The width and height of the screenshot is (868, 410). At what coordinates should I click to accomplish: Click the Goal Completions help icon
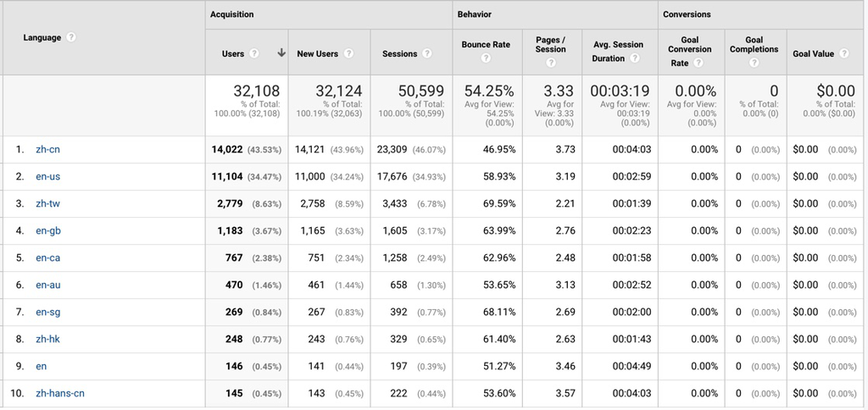coord(754,62)
